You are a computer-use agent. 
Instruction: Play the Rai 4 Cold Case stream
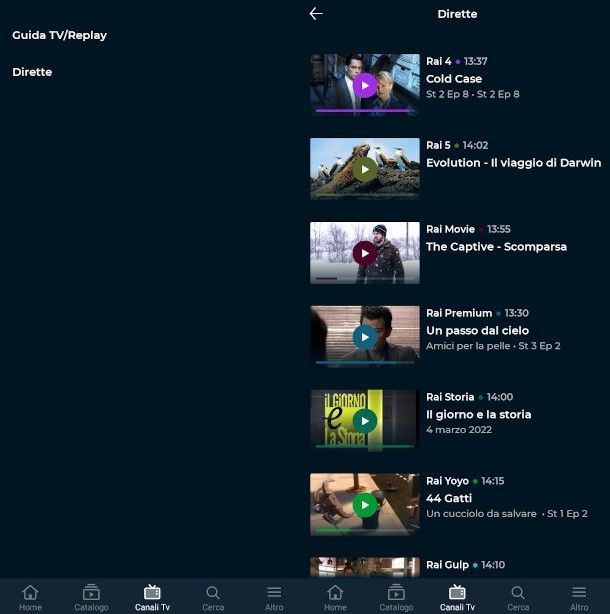[365, 85]
